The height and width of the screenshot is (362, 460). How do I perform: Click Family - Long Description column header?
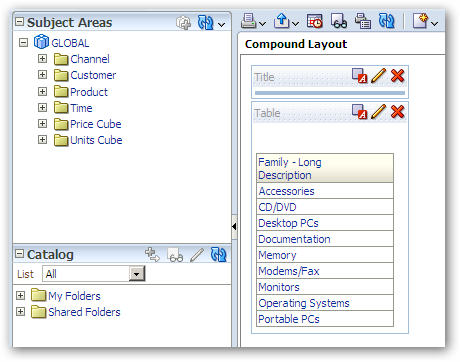click(x=325, y=168)
